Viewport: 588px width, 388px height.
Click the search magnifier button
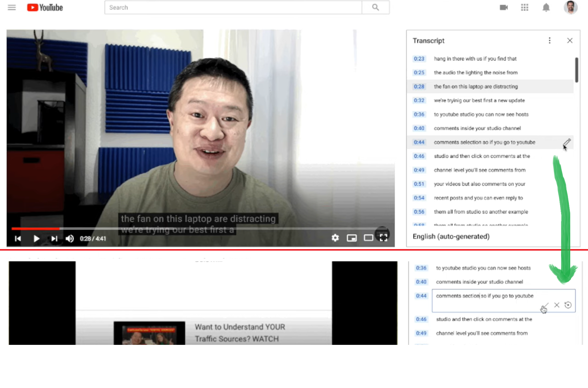point(375,7)
